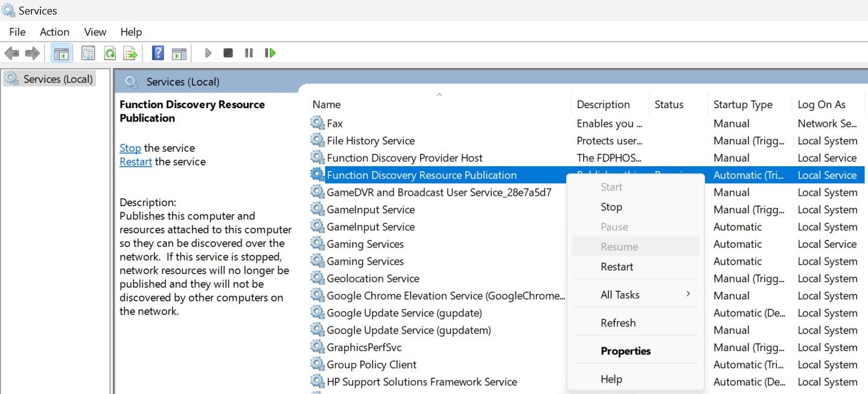Select the Geolocation Service row
Screen dimensions: 868x394
[x=372, y=278]
